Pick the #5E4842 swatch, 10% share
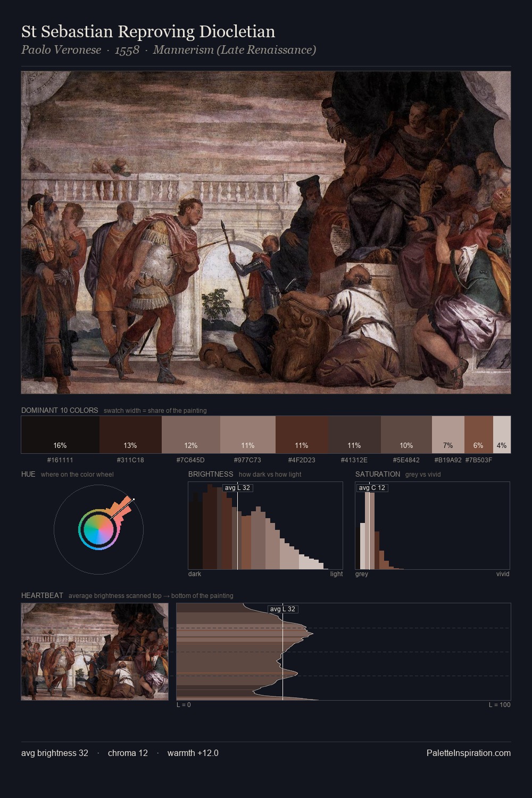 [x=406, y=435]
